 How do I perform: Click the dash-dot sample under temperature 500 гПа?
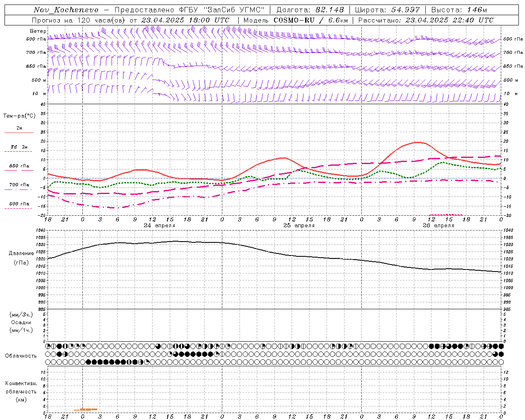(19, 209)
